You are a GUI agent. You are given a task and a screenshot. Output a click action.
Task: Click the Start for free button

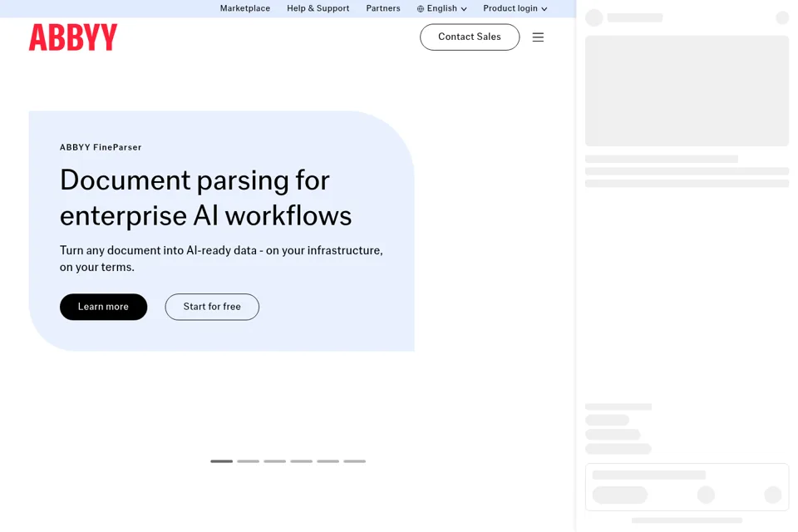[212, 307]
